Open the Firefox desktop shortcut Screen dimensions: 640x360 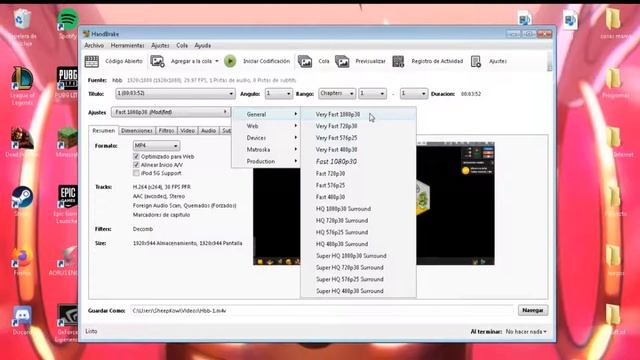(x=22, y=257)
